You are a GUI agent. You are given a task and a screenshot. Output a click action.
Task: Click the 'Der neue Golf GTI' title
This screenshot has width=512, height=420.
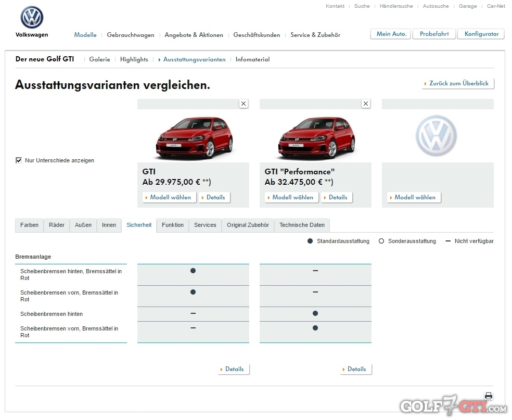point(45,59)
